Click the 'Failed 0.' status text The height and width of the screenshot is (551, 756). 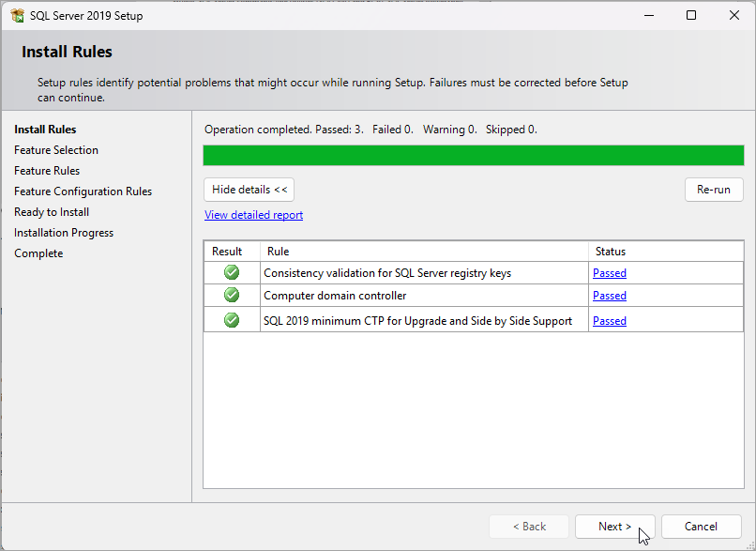point(392,130)
